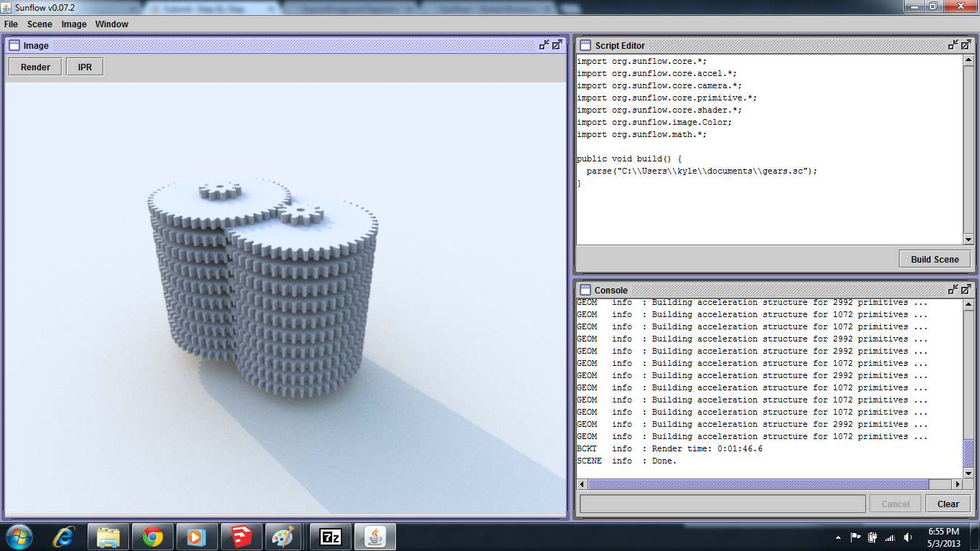Click line "public void build() {"

point(629,159)
